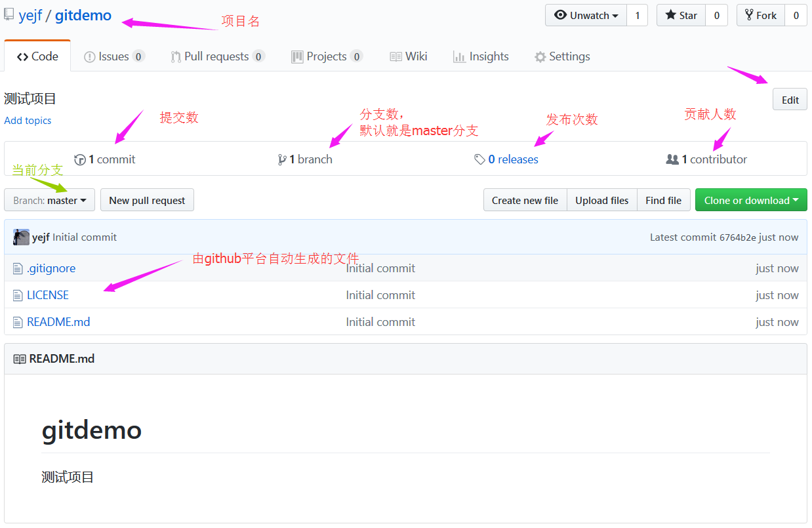The image size is (812, 528).
Task: Click the Add topics link
Action: click(28, 121)
